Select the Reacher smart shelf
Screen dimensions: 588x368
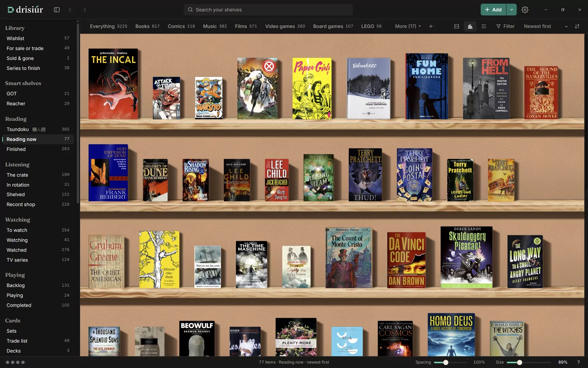click(38, 103)
